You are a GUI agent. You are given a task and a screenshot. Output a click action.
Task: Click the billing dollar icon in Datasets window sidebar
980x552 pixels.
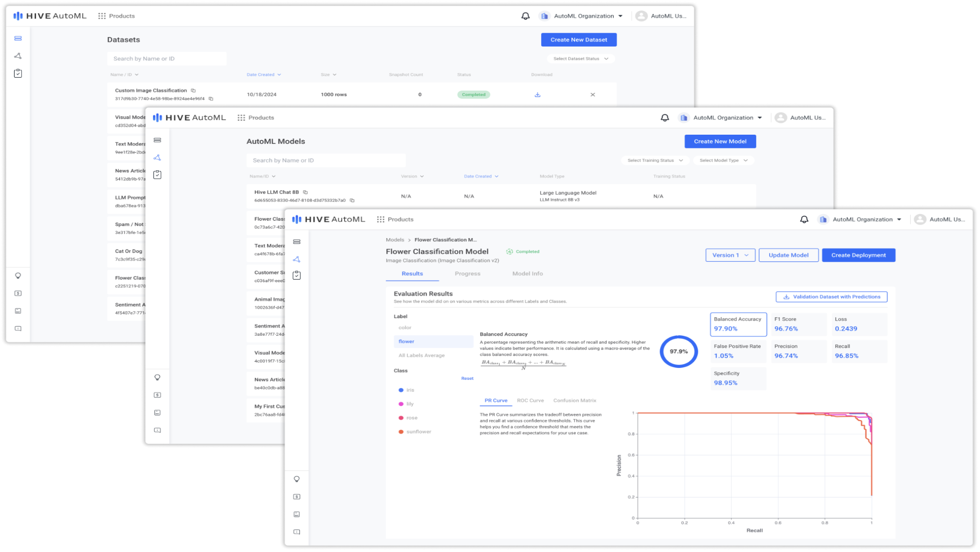18,294
